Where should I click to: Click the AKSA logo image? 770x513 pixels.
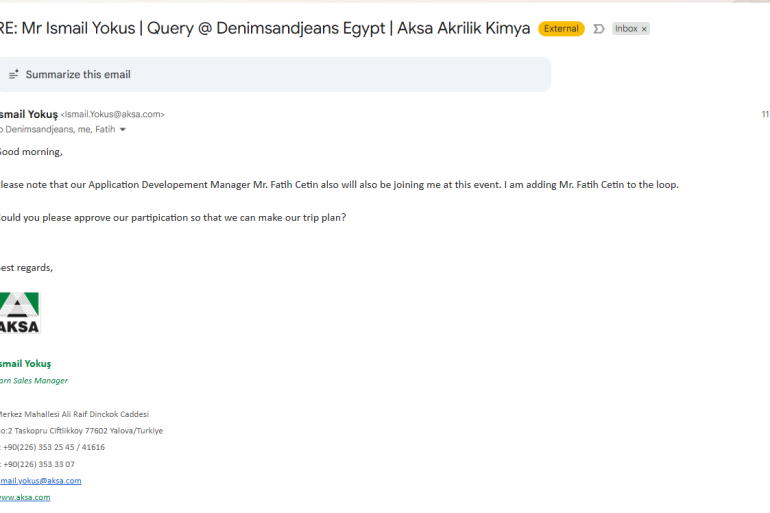(19, 313)
